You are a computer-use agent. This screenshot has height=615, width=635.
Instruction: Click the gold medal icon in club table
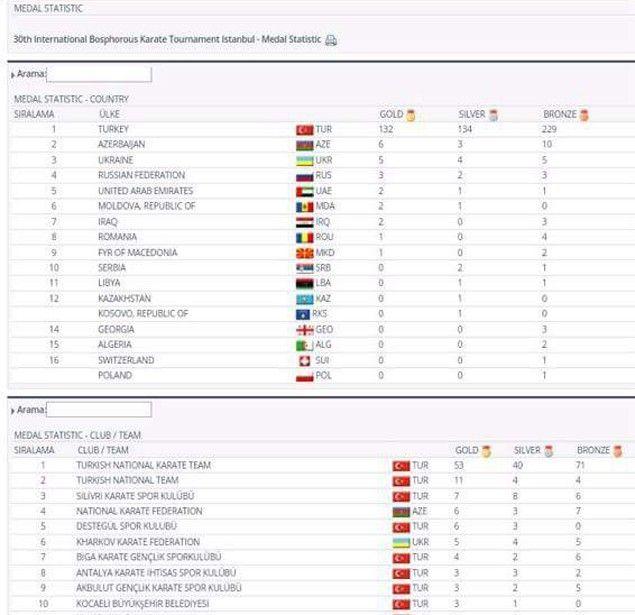pos(487,451)
